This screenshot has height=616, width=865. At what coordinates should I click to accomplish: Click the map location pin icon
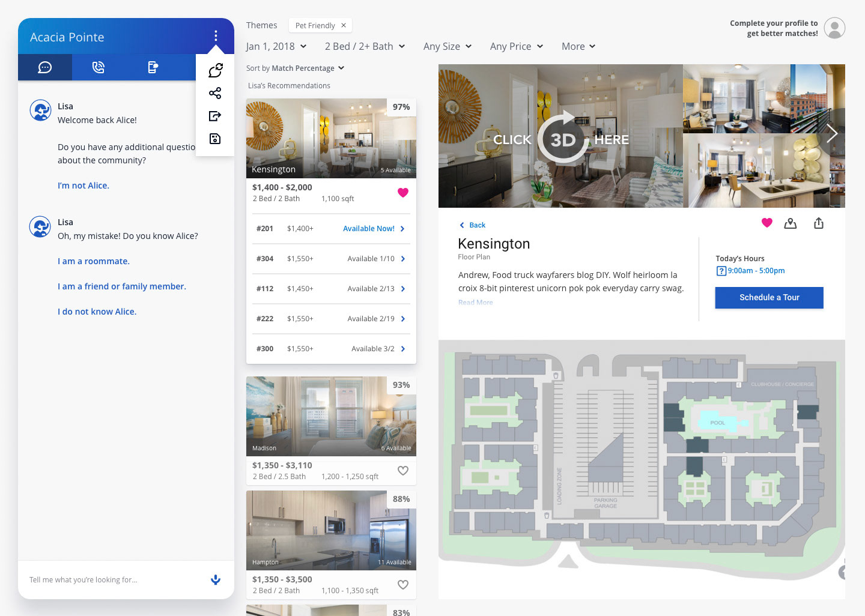pos(791,223)
